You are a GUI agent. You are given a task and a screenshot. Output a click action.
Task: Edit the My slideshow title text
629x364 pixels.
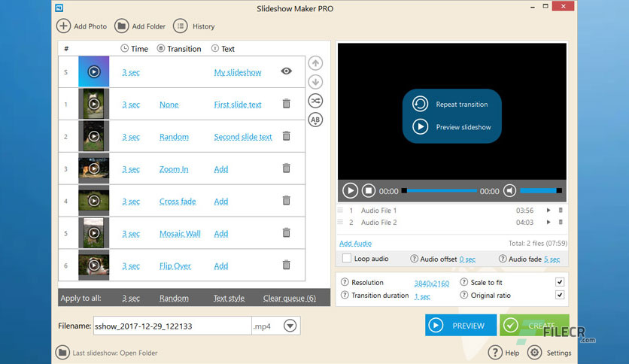tap(238, 72)
